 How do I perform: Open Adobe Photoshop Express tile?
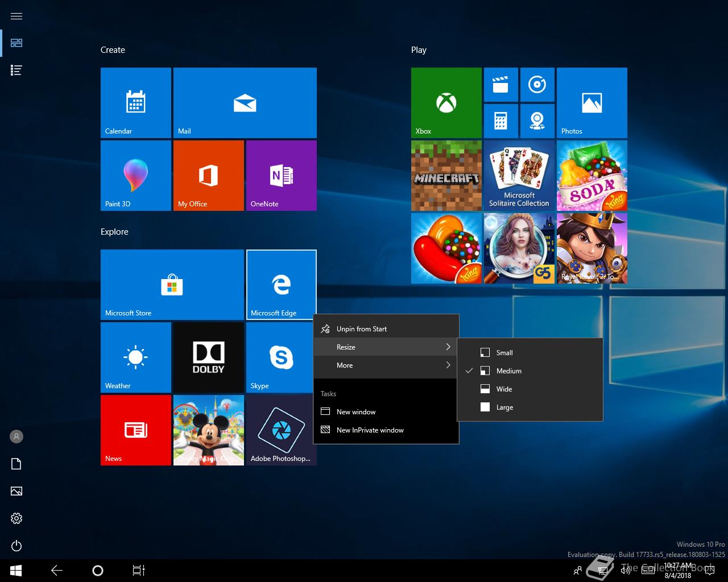(280, 430)
